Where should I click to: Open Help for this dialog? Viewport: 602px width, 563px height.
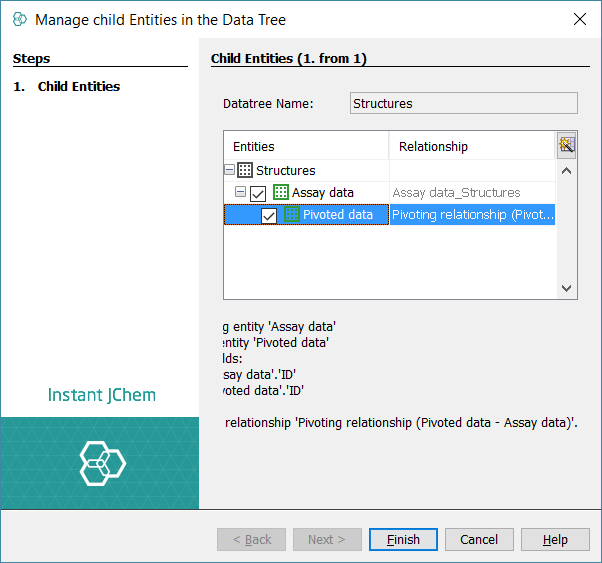click(x=555, y=539)
